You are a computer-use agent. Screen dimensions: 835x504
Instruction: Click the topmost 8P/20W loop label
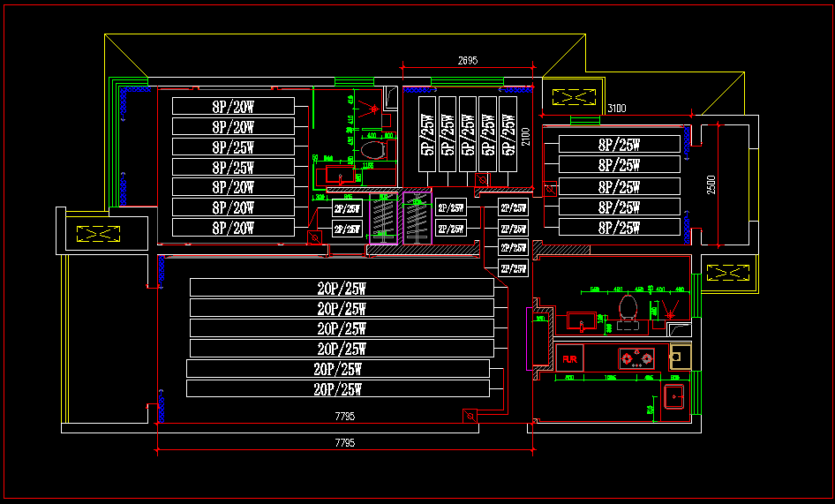pyautogui.click(x=233, y=107)
